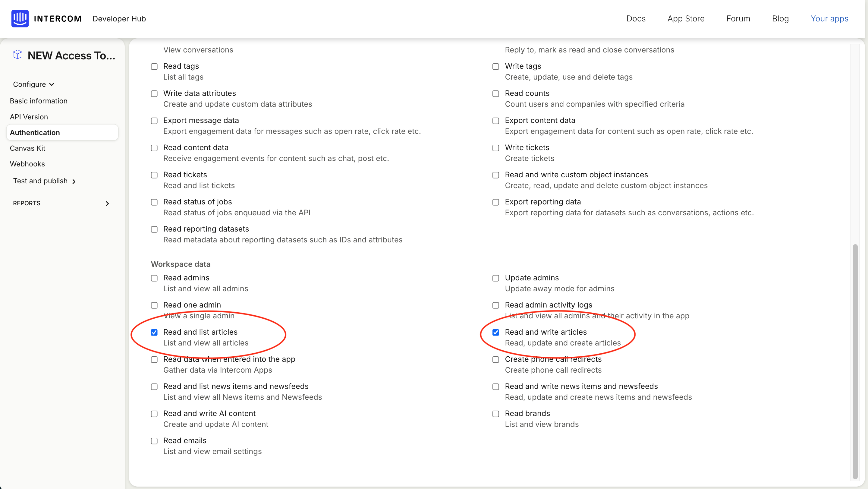Image resolution: width=868 pixels, height=489 pixels.
Task: Enable the Read tags permission
Action: click(154, 66)
